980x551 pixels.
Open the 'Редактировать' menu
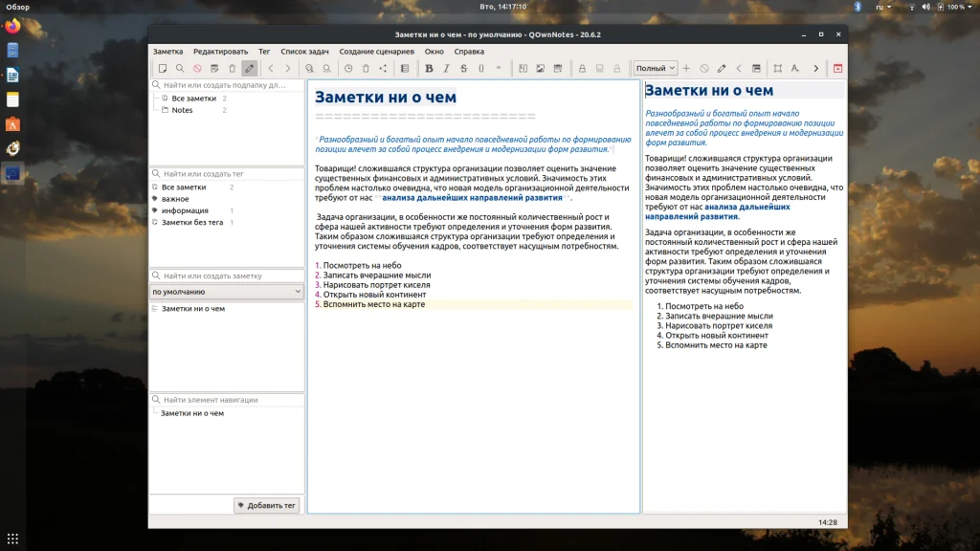pyautogui.click(x=220, y=51)
